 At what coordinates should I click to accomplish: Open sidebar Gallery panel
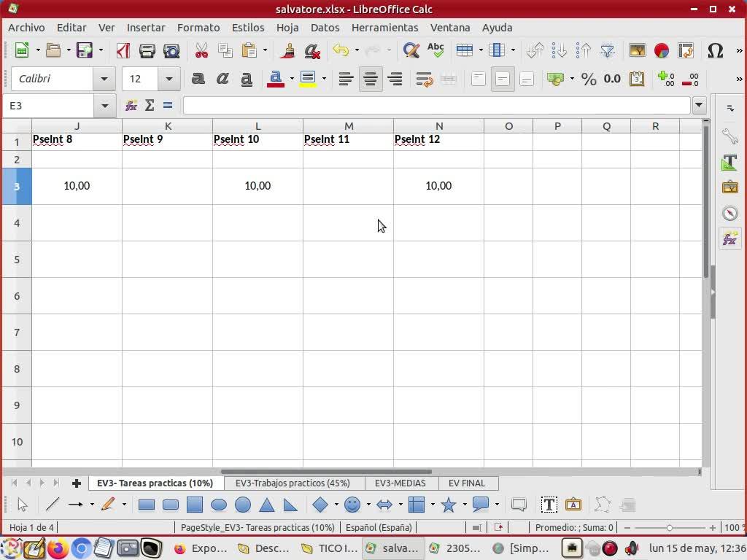(729, 187)
